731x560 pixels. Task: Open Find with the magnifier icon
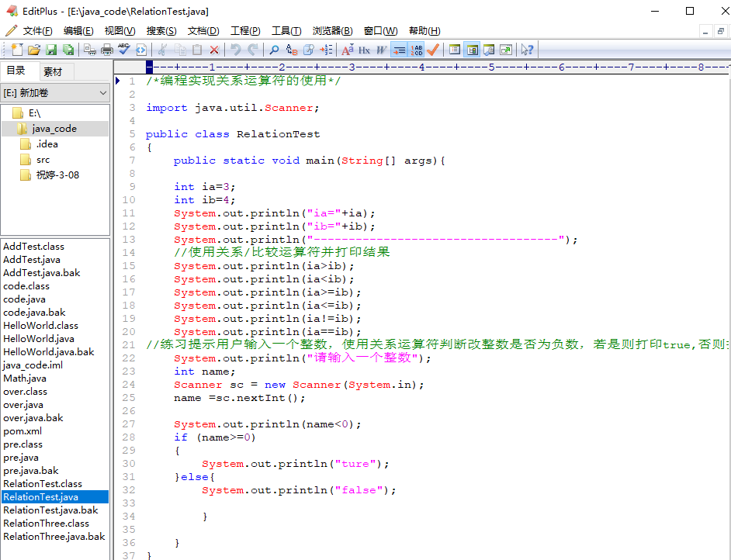point(274,50)
